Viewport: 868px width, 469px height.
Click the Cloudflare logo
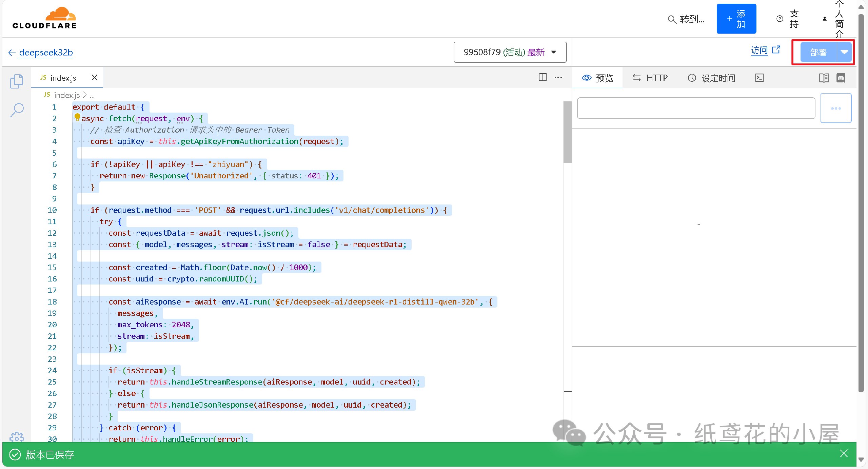tap(44, 18)
